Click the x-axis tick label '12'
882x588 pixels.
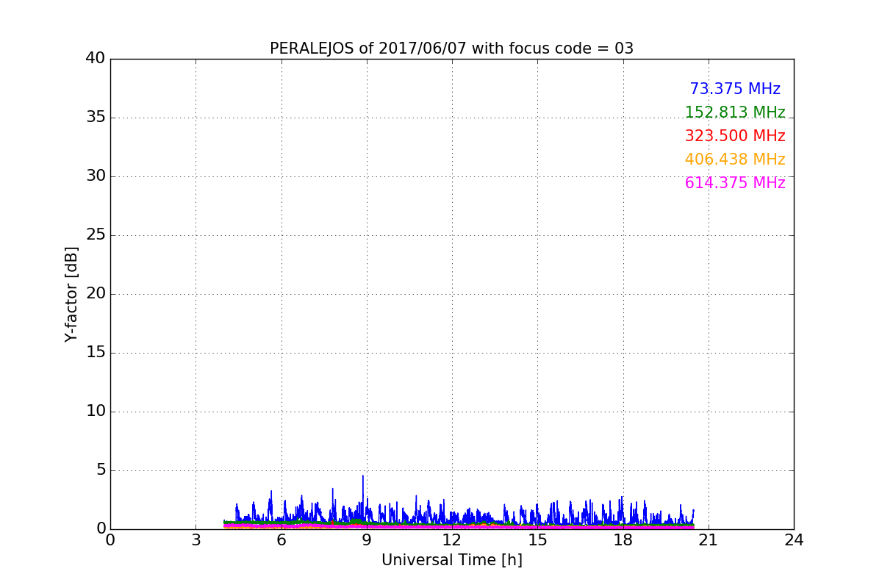point(452,539)
